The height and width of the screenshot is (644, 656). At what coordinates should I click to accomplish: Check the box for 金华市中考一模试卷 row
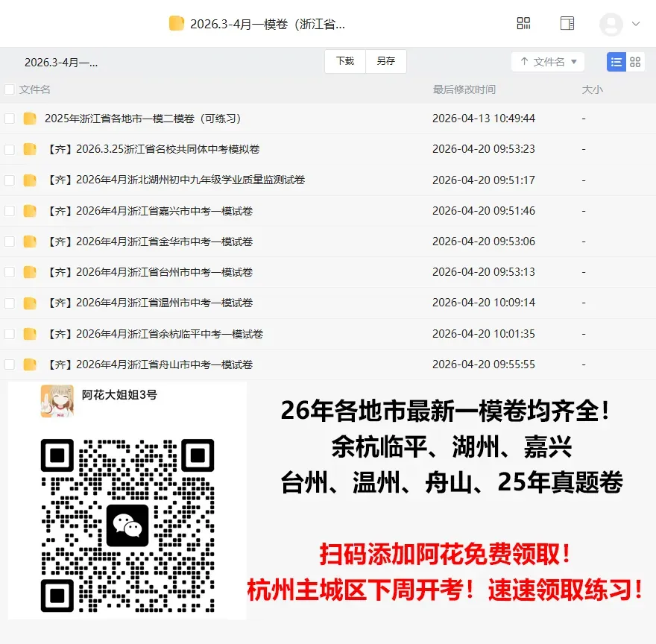tap(9, 241)
